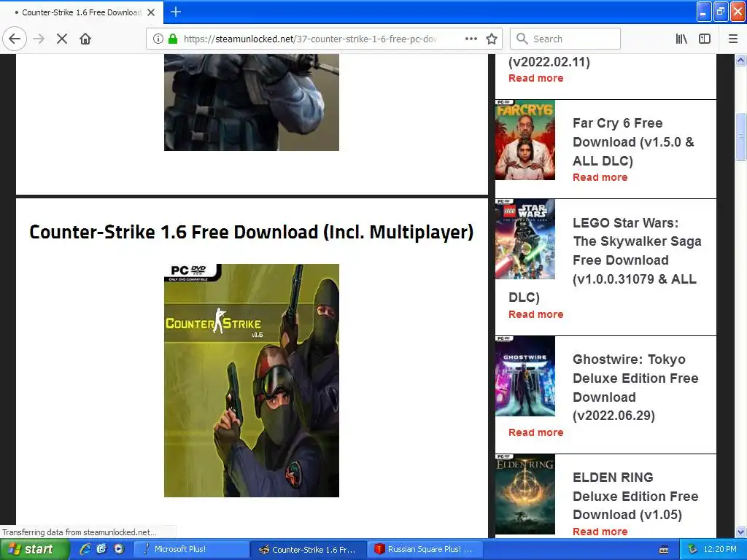Open Ghostwire Tokyo cover thumbnail
This screenshot has width=747, height=560.
pyautogui.click(x=525, y=376)
